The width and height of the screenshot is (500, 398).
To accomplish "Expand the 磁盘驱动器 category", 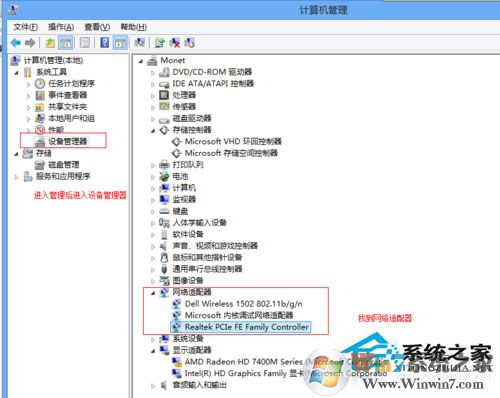I will (x=153, y=119).
